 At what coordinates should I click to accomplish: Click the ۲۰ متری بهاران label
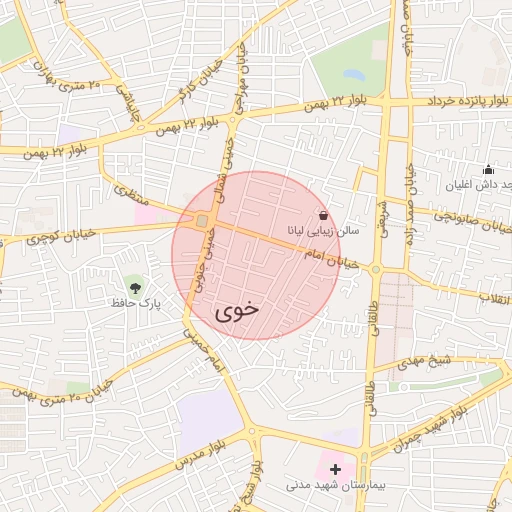66,78
